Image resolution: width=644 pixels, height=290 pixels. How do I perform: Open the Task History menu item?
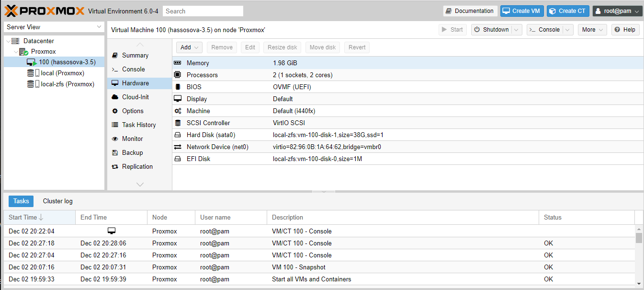click(138, 125)
